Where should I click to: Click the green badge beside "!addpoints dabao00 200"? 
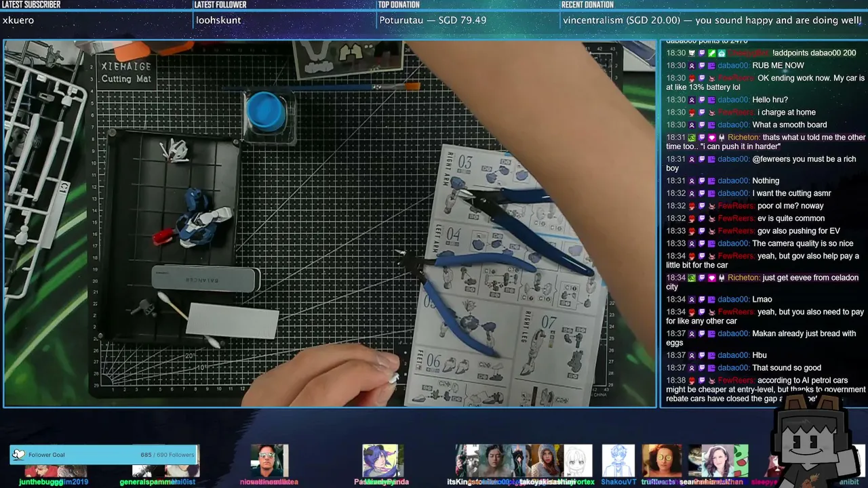pyautogui.click(x=711, y=53)
